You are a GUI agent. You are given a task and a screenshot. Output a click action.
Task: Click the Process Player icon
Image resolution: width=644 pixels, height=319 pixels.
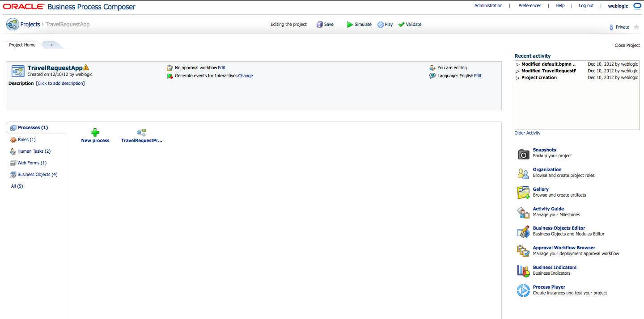coord(524,290)
